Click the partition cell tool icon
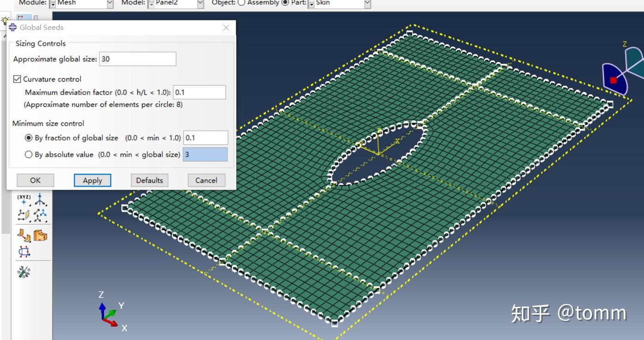This screenshot has width=644, height=340. 24,235
